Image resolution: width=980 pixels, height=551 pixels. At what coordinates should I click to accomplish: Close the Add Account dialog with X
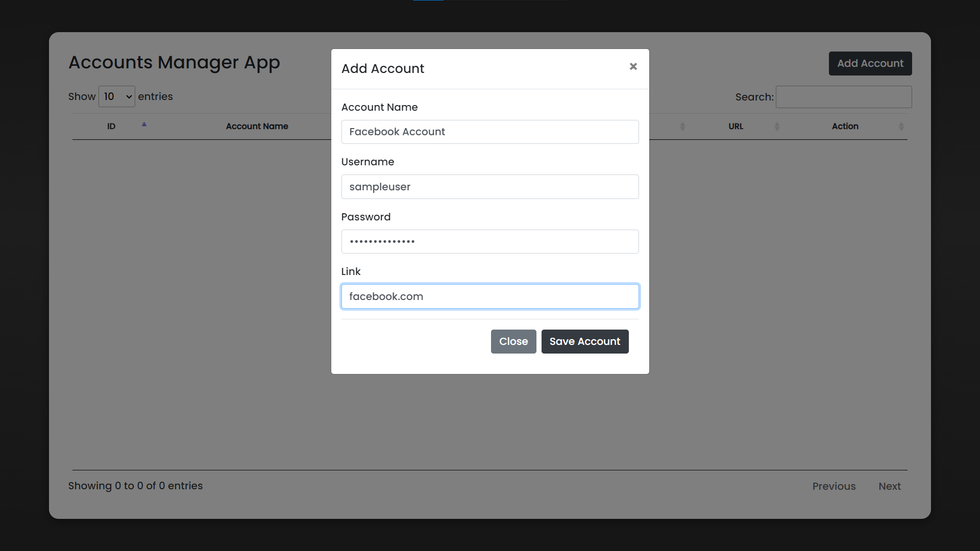tap(633, 66)
